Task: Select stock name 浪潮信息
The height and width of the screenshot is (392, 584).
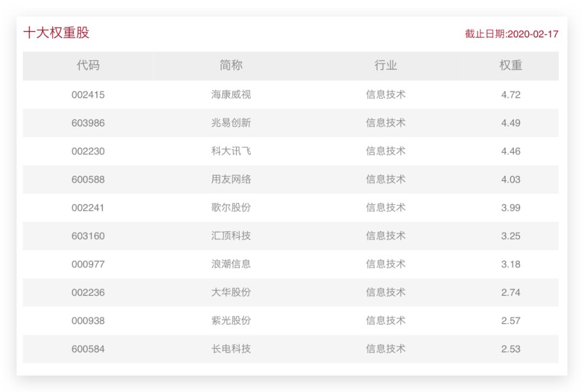Action: (231, 264)
